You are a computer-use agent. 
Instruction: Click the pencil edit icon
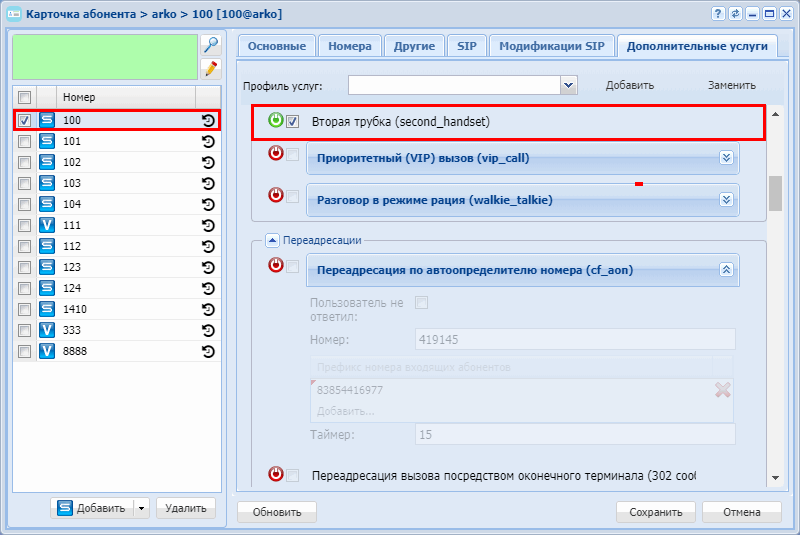coord(210,68)
